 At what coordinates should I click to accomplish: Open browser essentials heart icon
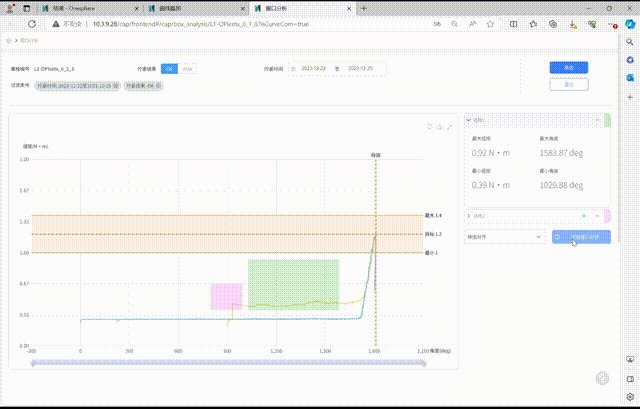(592, 24)
